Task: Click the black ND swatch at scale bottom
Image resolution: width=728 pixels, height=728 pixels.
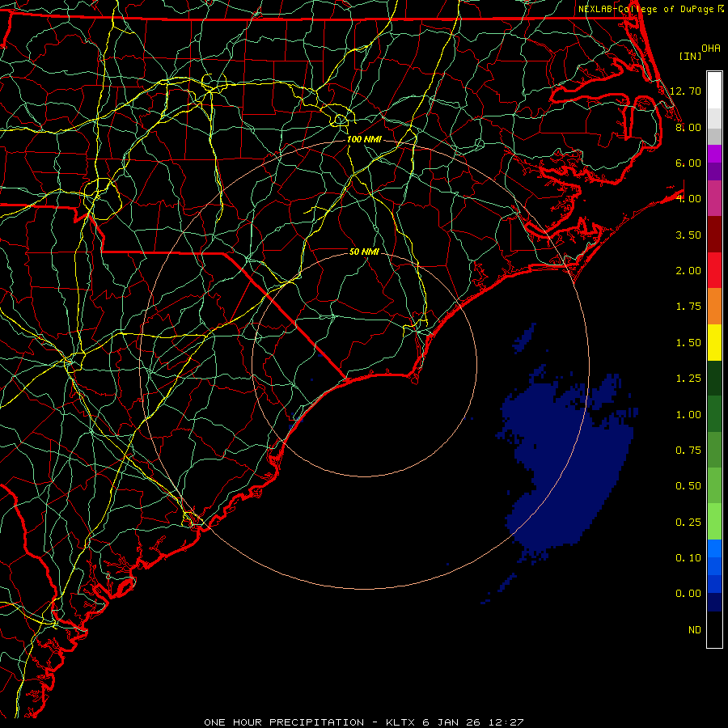Action: click(714, 629)
